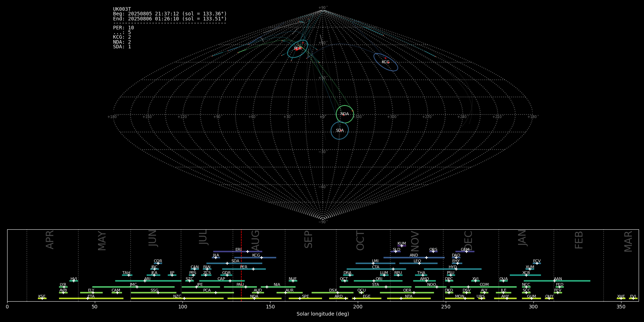The image size is (644, 322).
Task: Click the AND shower bar in the timeline
Action: [414, 258]
